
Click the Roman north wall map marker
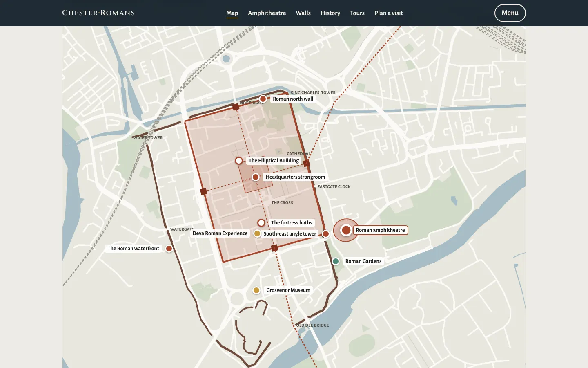click(x=263, y=99)
